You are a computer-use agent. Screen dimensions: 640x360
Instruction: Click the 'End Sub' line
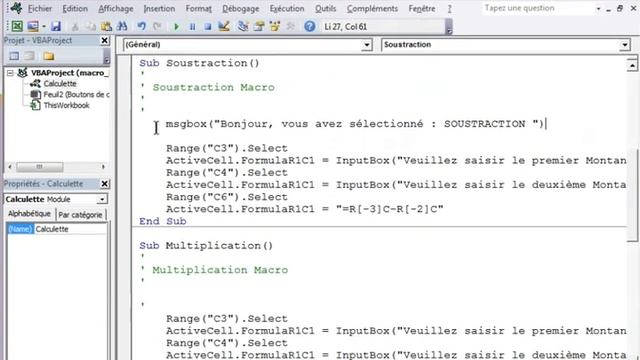point(162,221)
